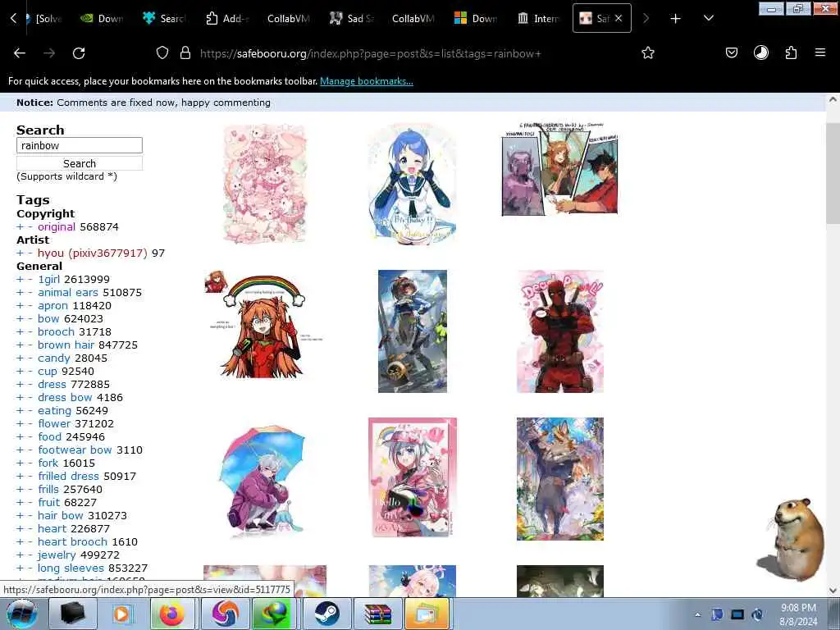This screenshot has width=840, height=630.
Task: Open the 1girl tag link
Action: click(x=48, y=280)
